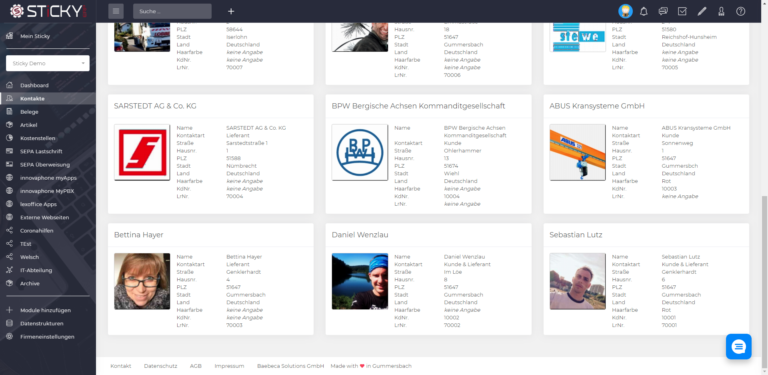Click the plus icon in top bar
768x375 pixels.
231,11
